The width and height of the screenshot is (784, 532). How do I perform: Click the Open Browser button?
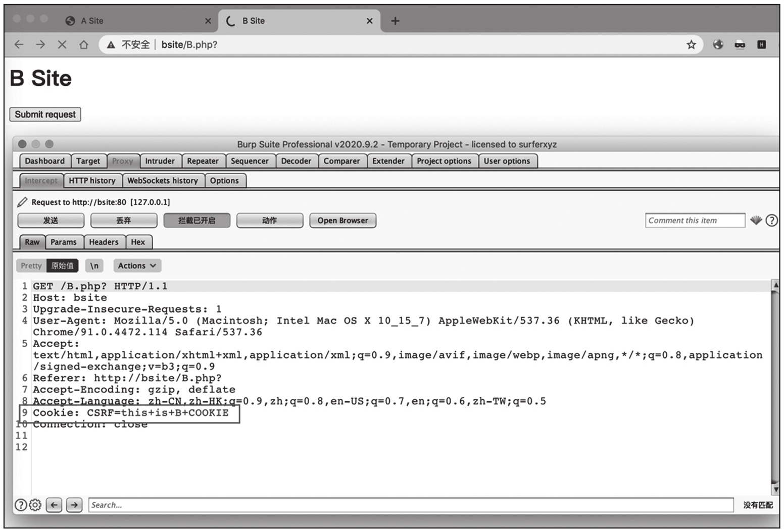pos(342,221)
